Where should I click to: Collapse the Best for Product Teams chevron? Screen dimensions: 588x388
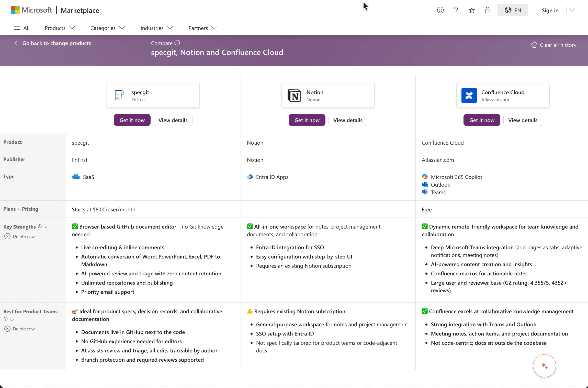pos(12,320)
